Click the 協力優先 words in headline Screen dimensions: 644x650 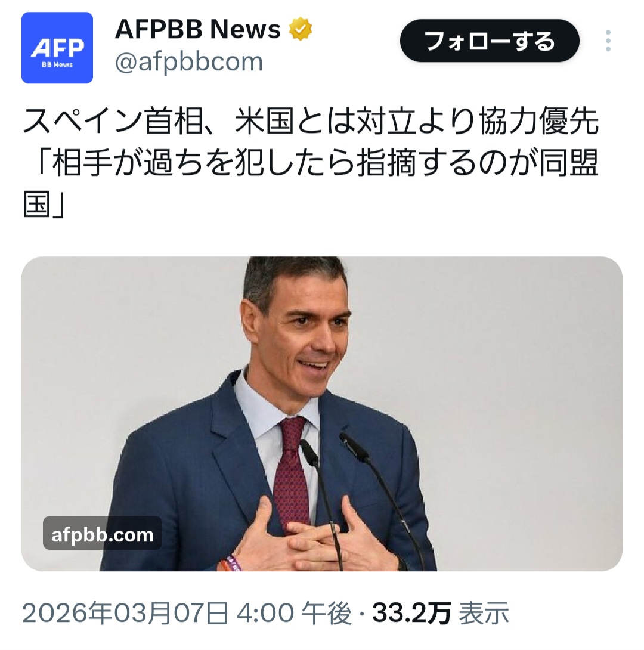[x=539, y=122]
